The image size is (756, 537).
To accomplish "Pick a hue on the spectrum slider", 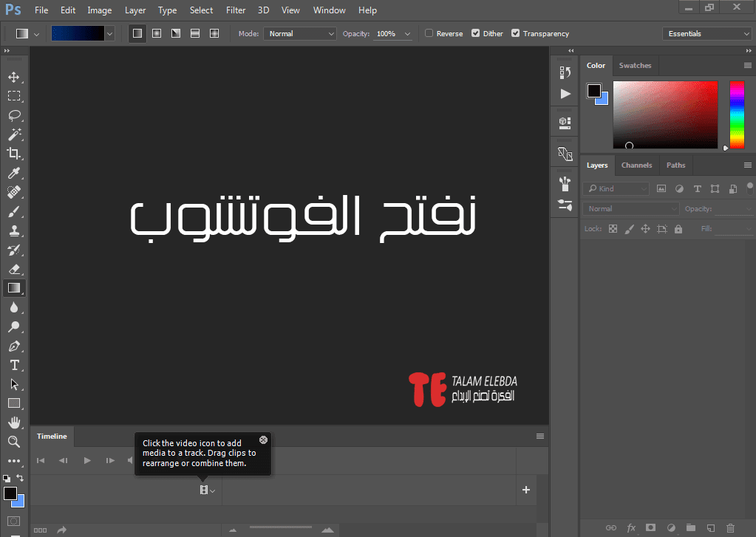I will 737,114.
